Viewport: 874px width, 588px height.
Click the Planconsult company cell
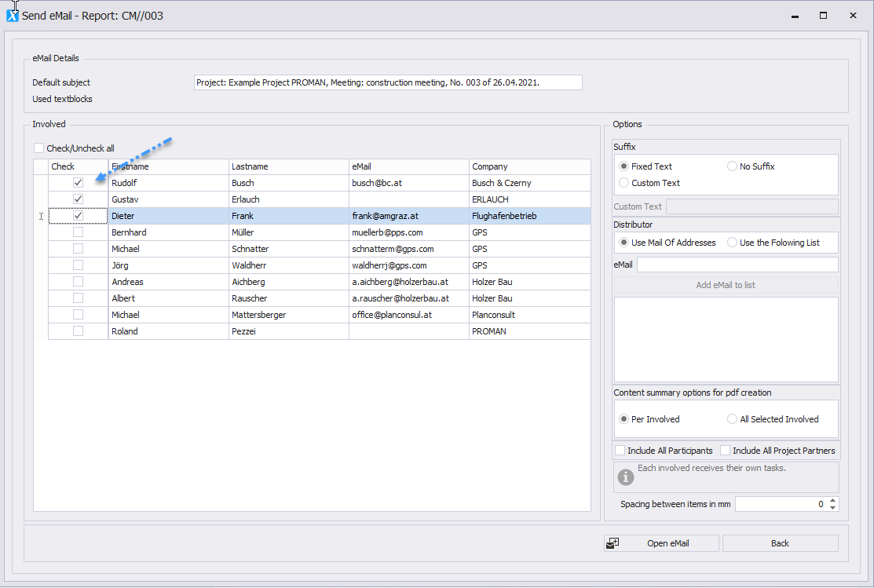530,315
